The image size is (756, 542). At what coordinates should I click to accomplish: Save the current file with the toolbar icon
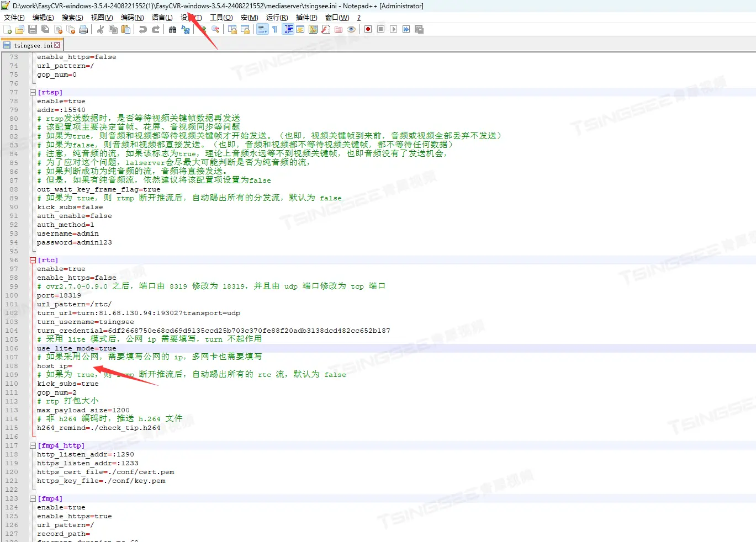[x=33, y=29]
